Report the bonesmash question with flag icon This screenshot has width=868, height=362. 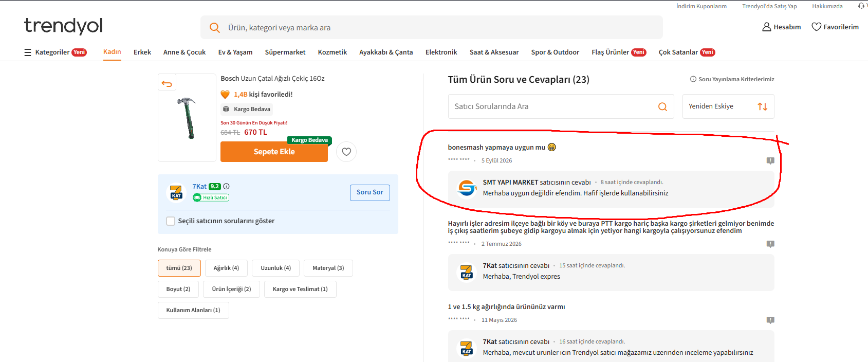[x=770, y=160]
